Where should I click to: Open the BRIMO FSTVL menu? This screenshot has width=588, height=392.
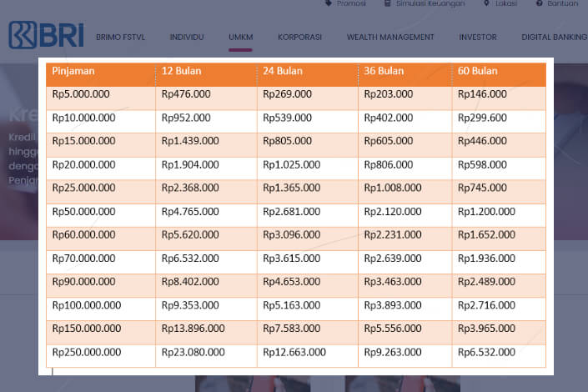120,38
